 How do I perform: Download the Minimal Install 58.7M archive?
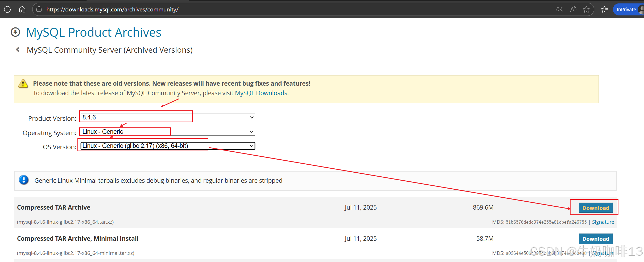coord(596,239)
